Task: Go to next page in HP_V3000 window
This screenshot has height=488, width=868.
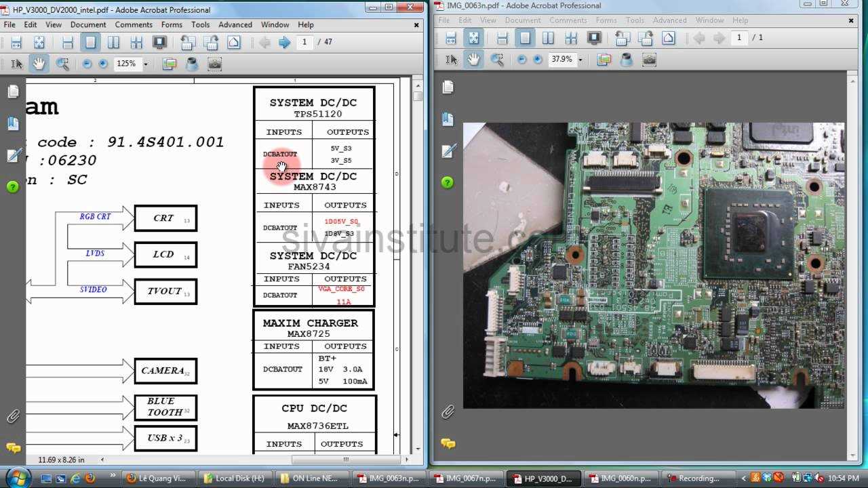Action: click(284, 43)
